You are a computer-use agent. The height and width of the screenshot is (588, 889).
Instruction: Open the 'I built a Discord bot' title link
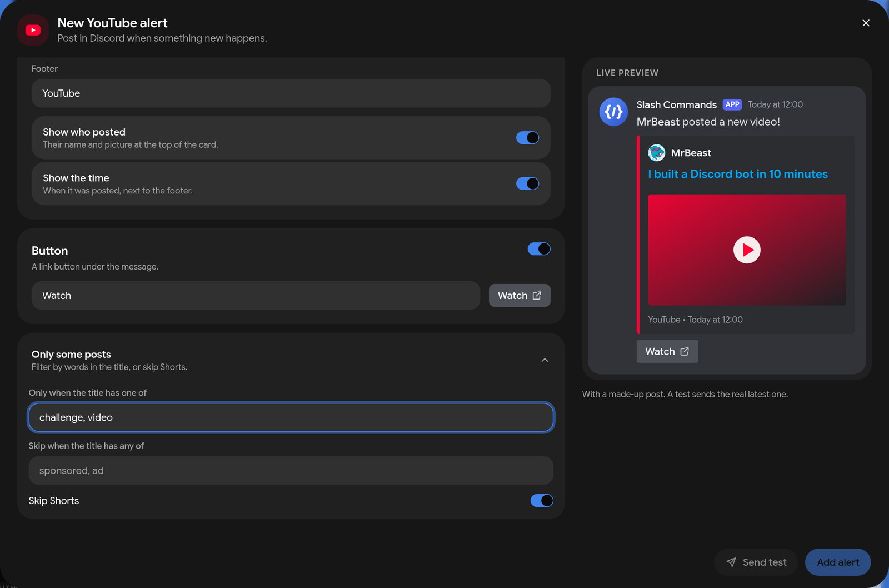click(738, 174)
